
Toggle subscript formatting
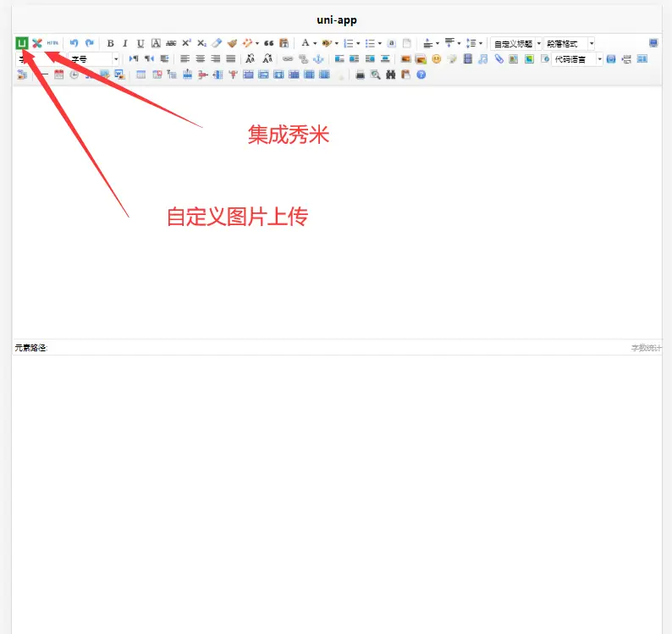click(202, 43)
